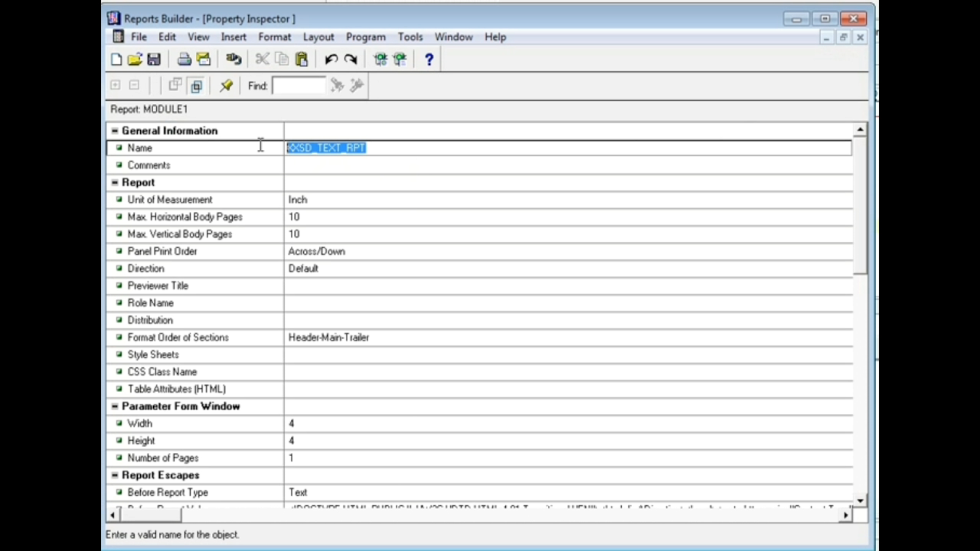This screenshot has height=551, width=980.
Task: Click inside the Find text box
Action: [x=299, y=85]
